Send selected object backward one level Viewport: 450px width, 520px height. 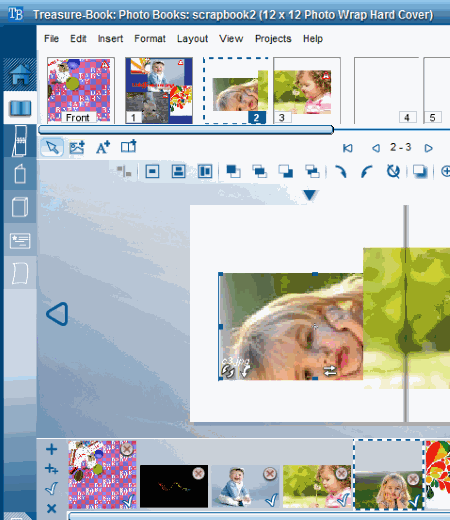click(312, 171)
